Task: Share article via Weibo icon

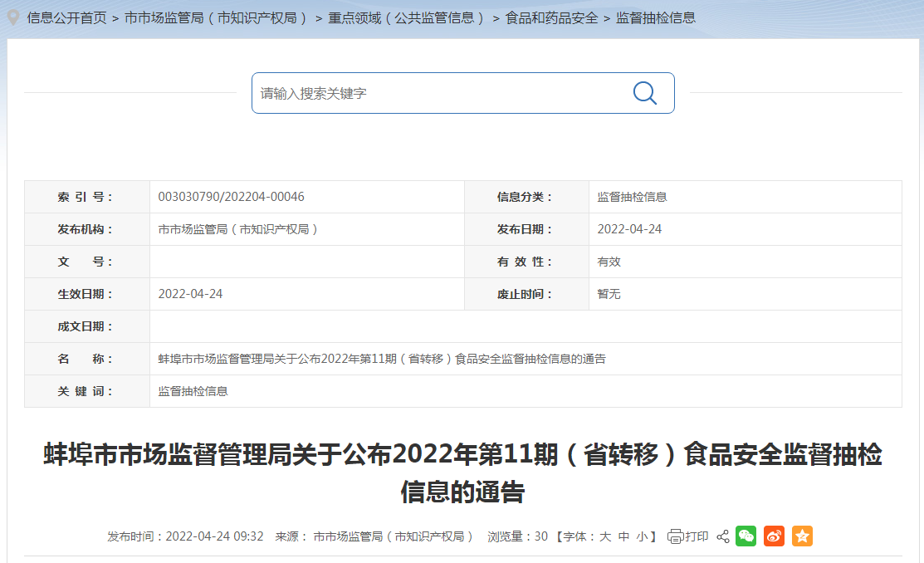Action: coord(775,536)
